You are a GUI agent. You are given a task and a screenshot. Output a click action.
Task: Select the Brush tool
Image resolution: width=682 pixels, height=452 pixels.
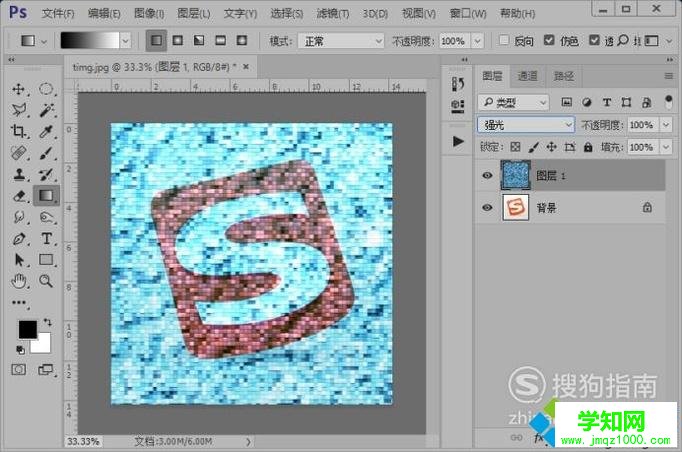pyautogui.click(x=46, y=153)
